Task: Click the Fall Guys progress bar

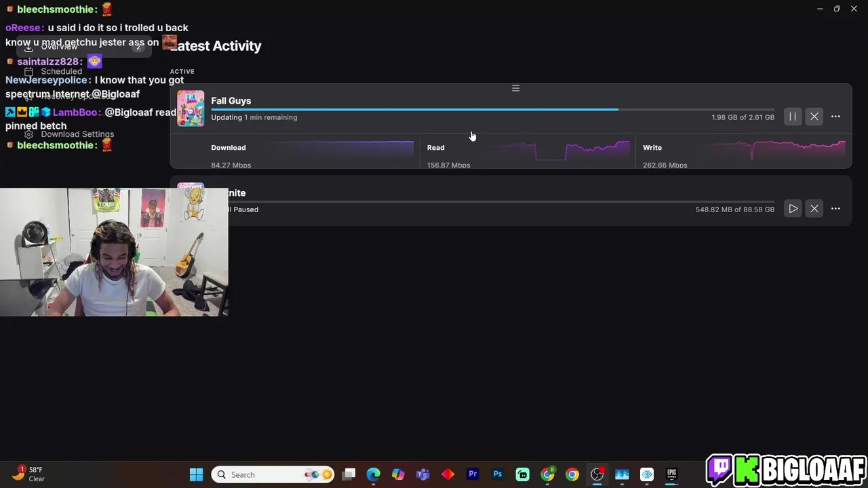Action: (492, 109)
